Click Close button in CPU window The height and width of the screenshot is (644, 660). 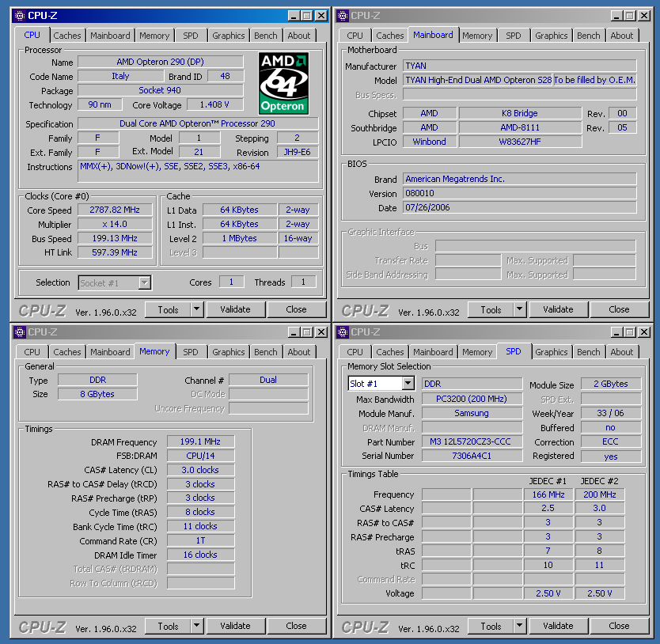click(x=296, y=309)
